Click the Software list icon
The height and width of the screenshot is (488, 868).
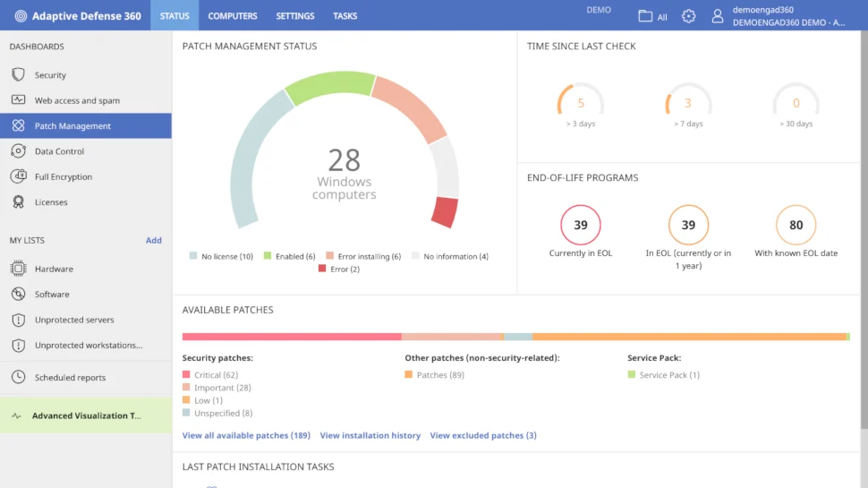pyautogui.click(x=18, y=294)
